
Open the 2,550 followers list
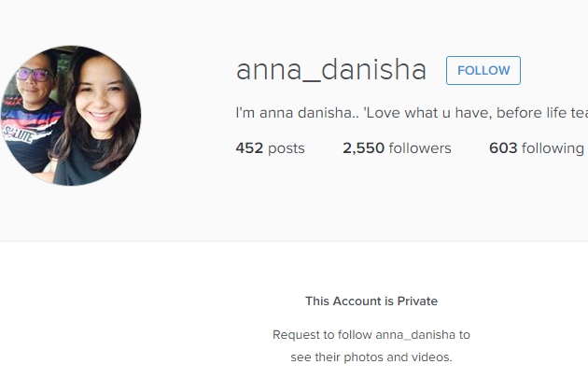click(397, 148)
